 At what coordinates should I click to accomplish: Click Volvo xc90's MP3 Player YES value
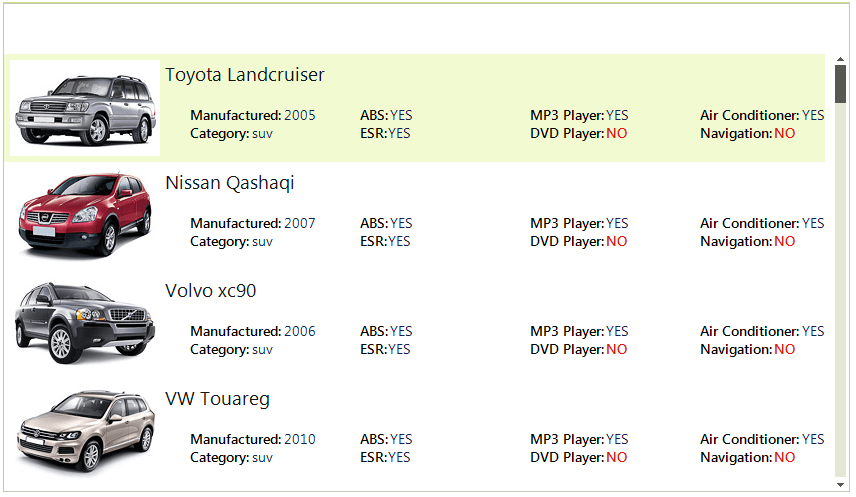(617, 331)
